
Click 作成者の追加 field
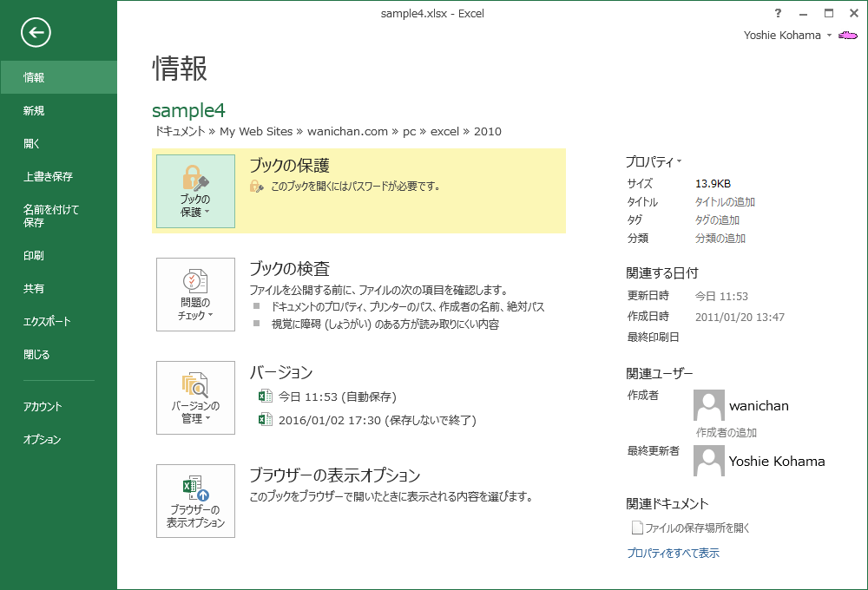click(727, 433)
